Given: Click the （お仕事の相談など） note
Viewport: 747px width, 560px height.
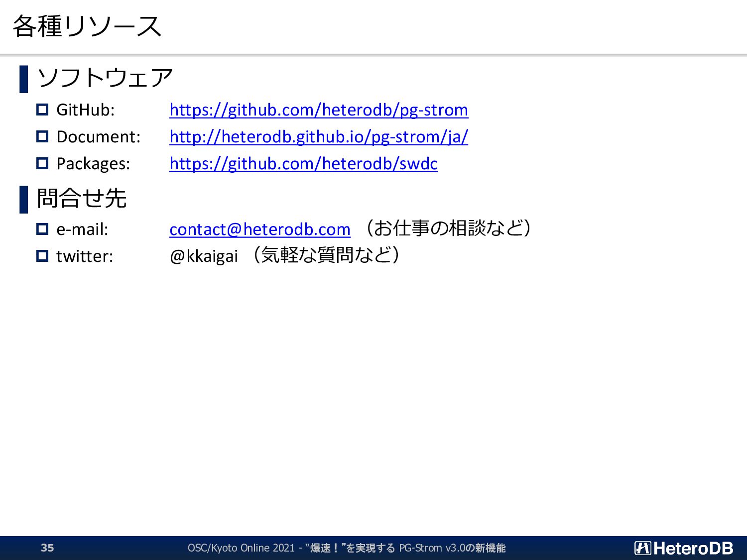Looking at the screenshot, I should pos(448,228).
